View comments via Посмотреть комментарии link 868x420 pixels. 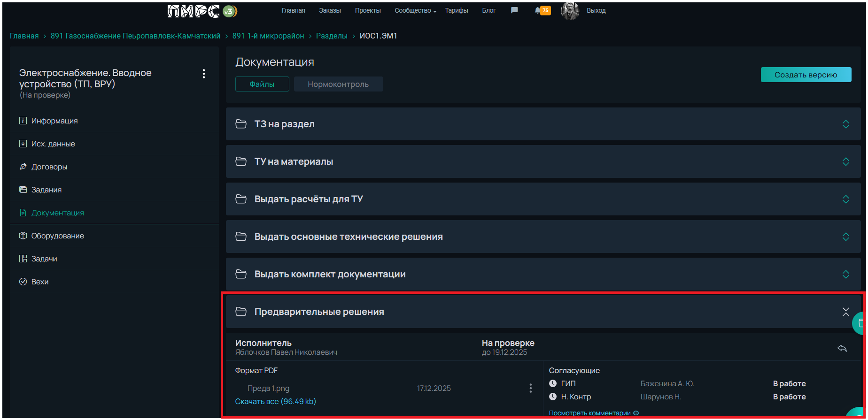(x=589, y=413)
